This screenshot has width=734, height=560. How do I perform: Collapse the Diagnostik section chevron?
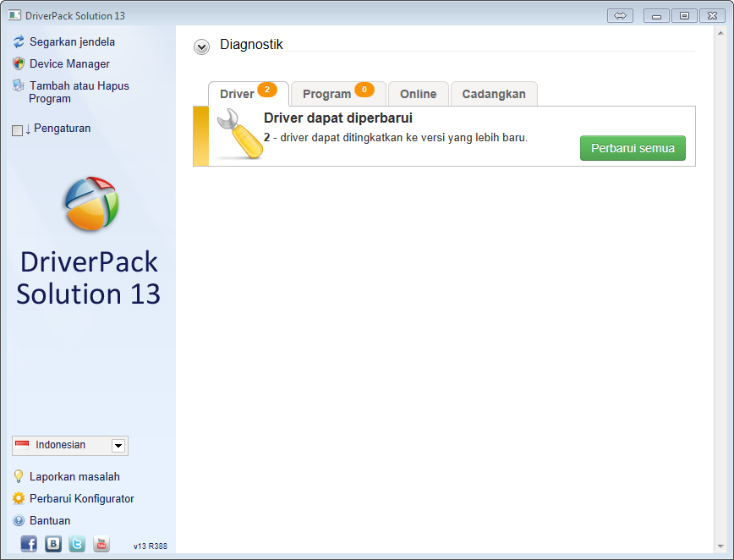202,47
